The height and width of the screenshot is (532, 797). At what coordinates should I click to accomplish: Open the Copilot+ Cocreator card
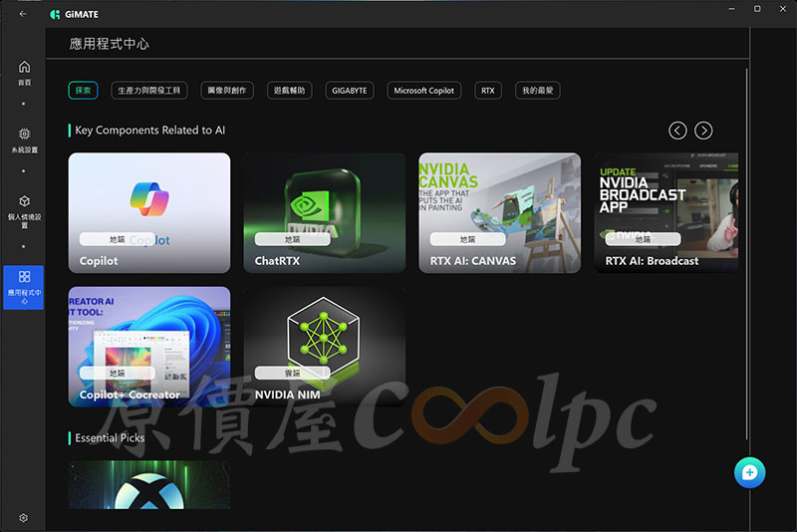point(148,347)
